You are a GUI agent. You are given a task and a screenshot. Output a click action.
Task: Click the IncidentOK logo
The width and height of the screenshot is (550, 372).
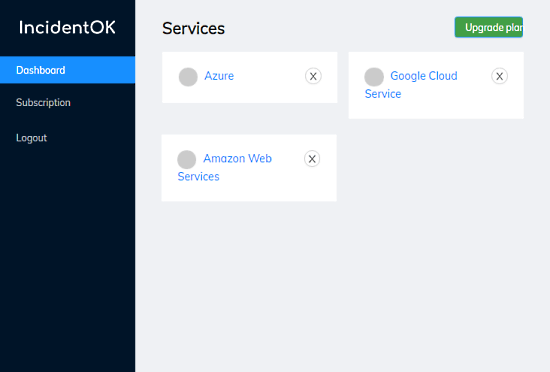coord(67,27)
